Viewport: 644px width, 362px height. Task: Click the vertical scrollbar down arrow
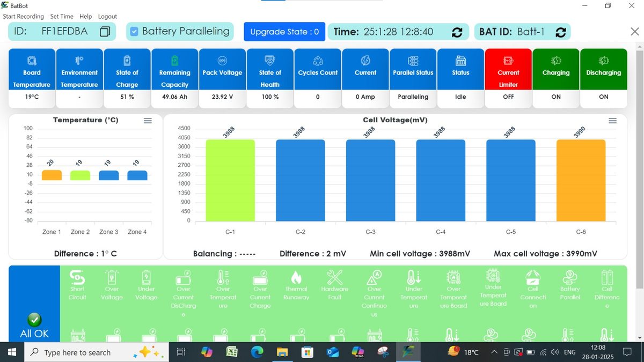coord(639,337)
